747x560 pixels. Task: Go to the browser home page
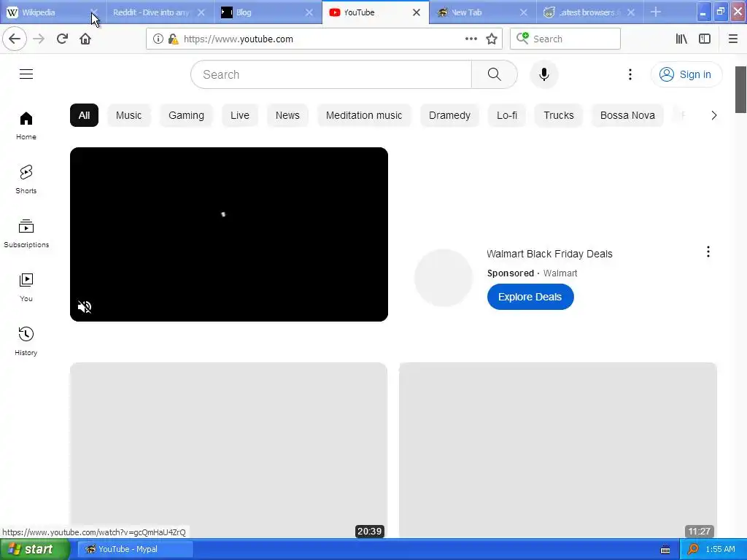pos(85,39)
